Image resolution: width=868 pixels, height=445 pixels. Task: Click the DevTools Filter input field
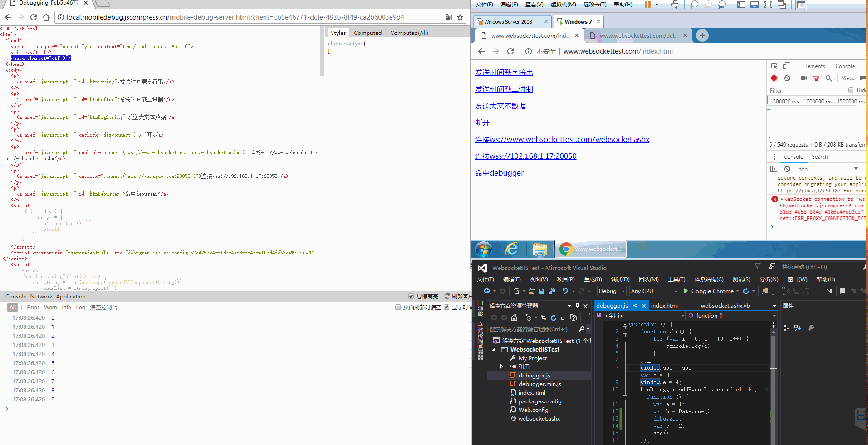805,90
